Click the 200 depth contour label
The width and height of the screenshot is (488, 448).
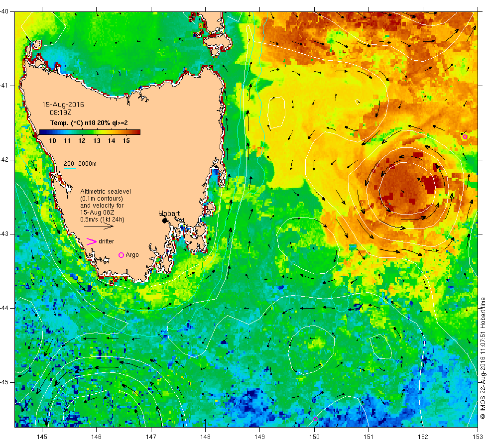click(69, 164)
